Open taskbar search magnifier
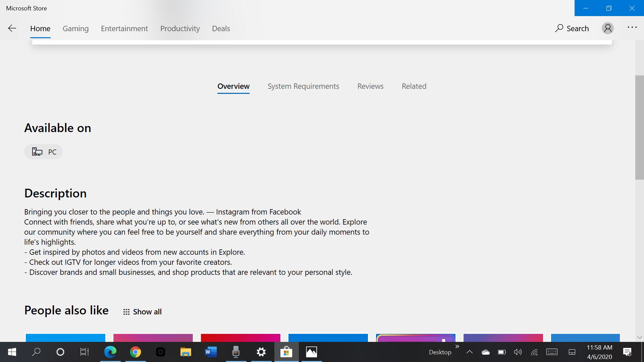 [x=36, y=352]
